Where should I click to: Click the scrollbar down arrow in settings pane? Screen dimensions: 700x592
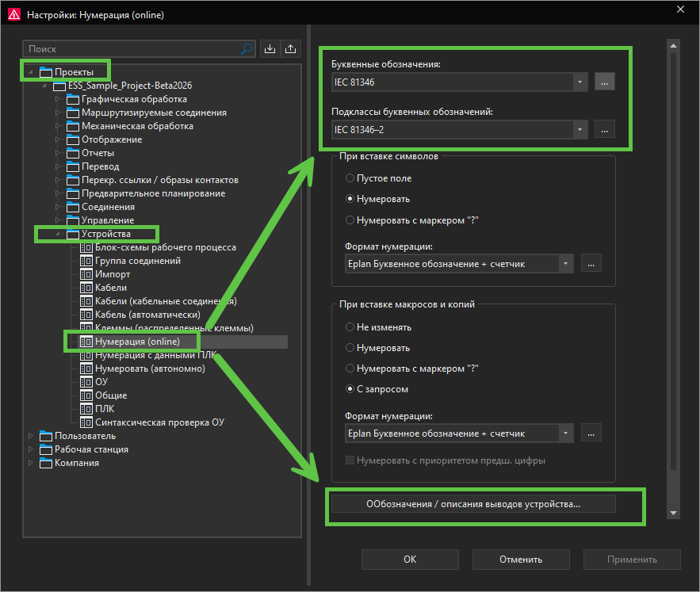click(x=673, y=513)
